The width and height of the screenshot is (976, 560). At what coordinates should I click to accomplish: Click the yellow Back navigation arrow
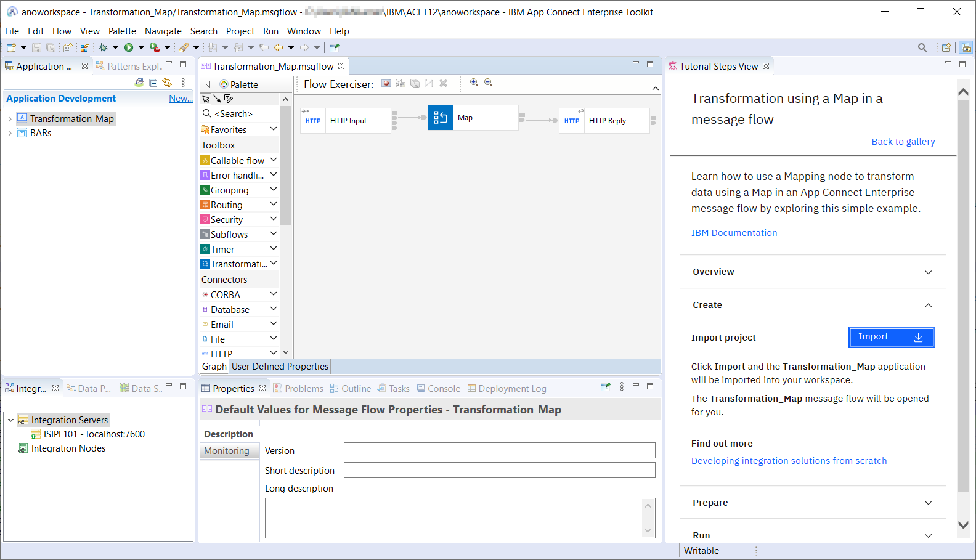pos(279,47)
